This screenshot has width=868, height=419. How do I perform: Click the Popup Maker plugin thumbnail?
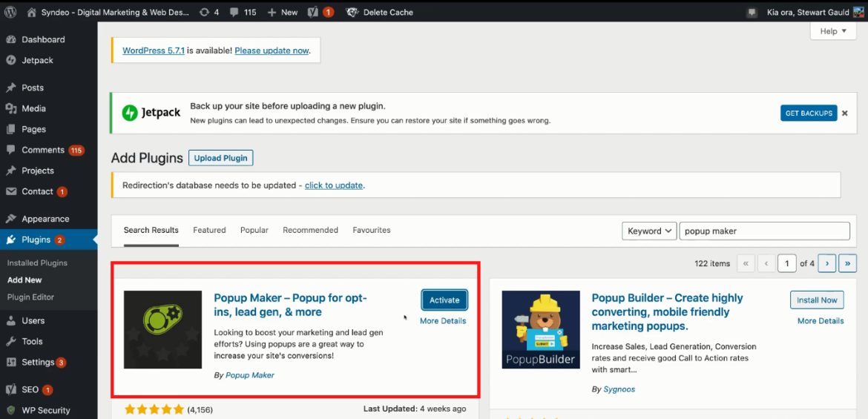162,330
